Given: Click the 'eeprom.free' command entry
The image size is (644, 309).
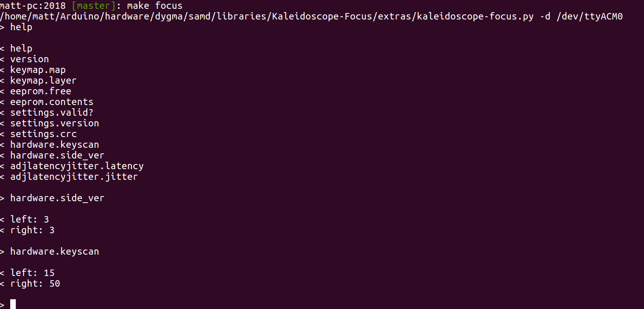Looking at the screenshot, I should [40, 91].
